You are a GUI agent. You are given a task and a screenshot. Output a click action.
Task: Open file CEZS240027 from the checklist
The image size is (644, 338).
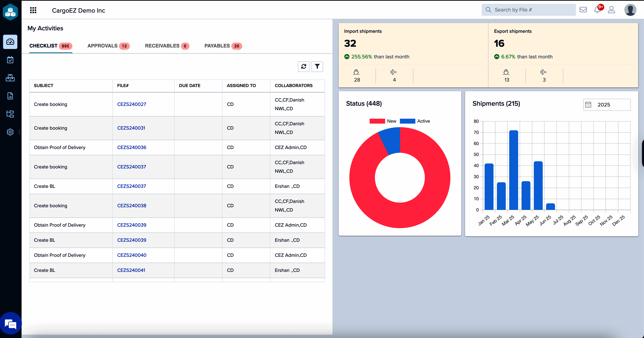pos(132,104)
